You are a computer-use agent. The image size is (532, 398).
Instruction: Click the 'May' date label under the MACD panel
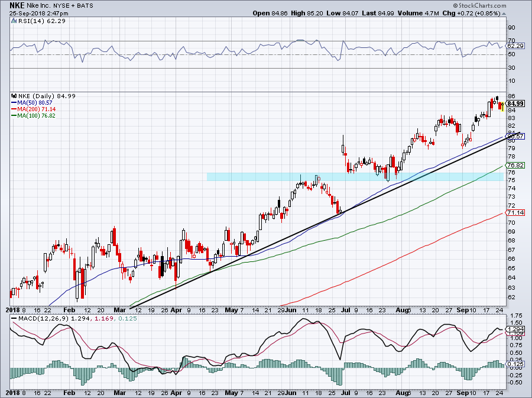(231, 393)
